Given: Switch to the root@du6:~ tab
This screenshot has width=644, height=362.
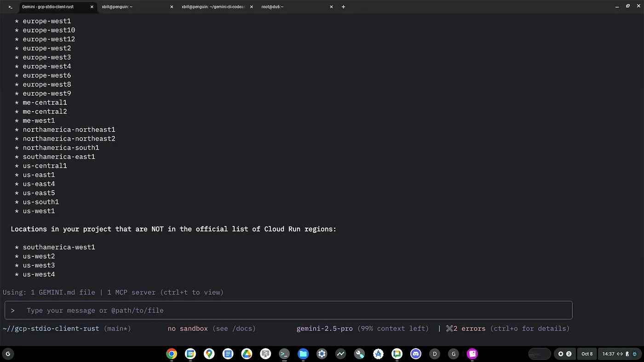Looking at the screenshot, I should [x=292, y=7].
